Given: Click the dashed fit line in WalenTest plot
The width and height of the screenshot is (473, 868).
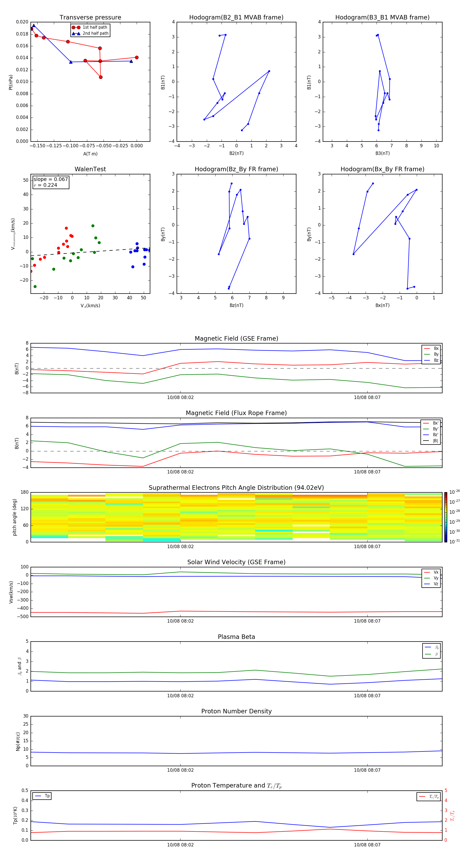Looking at the screenshot, I should coord(90,252).
